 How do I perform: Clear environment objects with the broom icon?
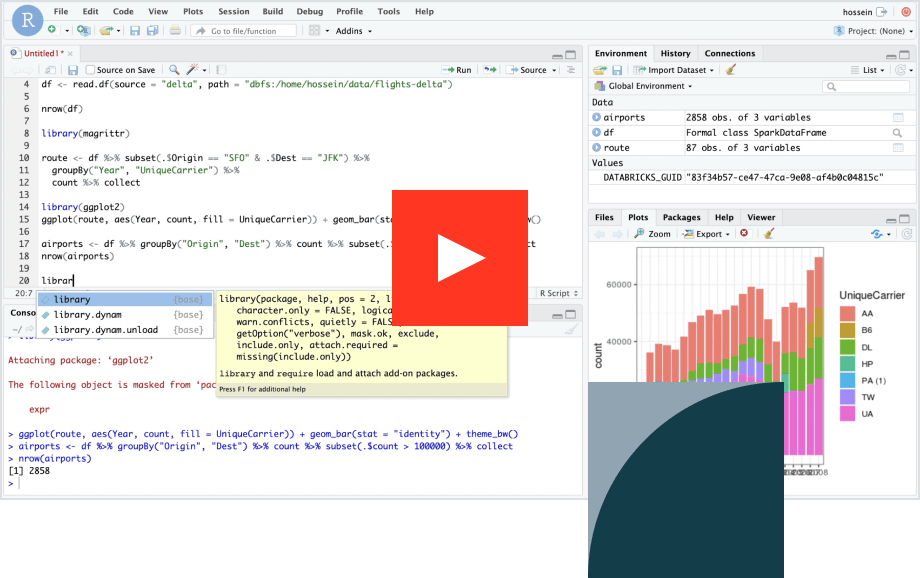tap(731, 70)
